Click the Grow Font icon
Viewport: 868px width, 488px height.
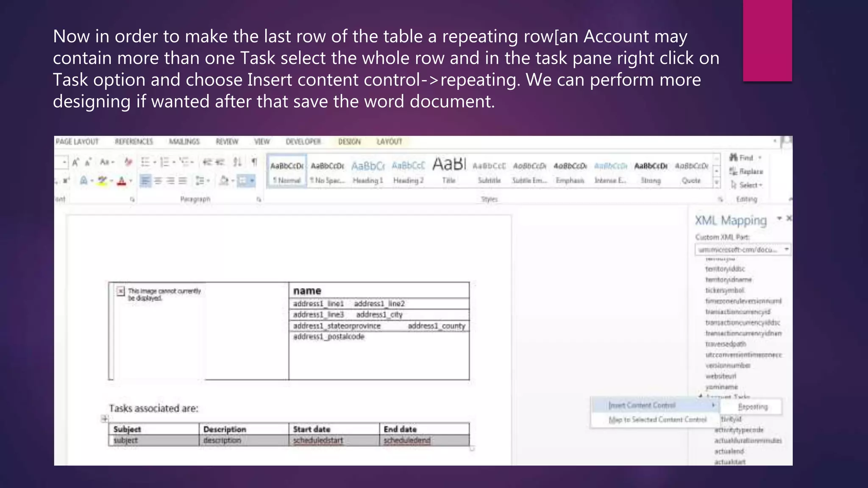(75, 162)
